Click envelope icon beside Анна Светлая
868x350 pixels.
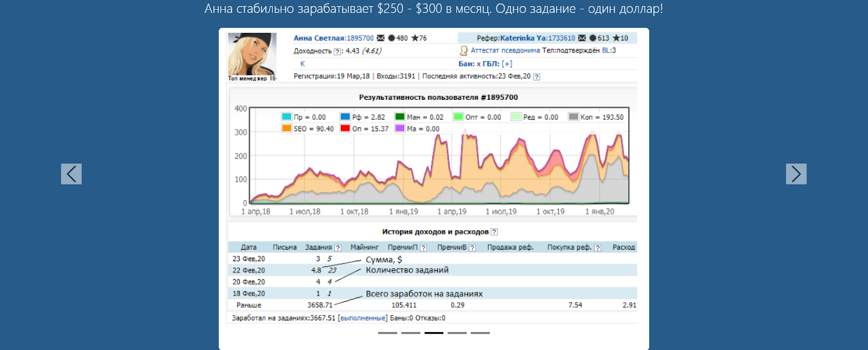[x=380, y=38]
